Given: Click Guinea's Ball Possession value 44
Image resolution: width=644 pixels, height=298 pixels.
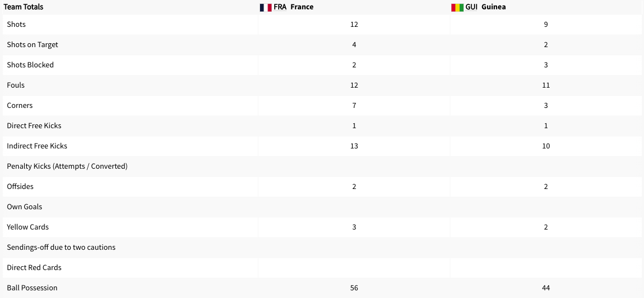Looking at the screenshot, I should coord(546,288).
